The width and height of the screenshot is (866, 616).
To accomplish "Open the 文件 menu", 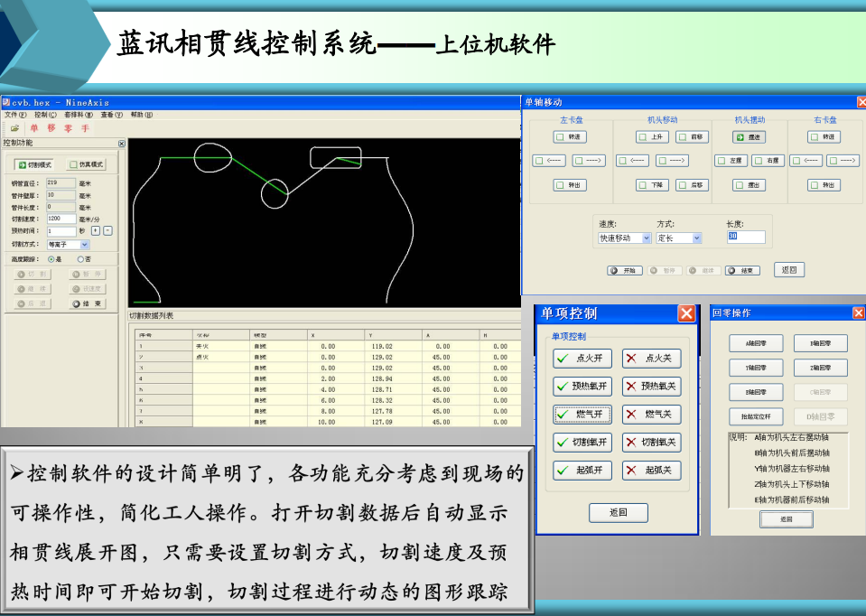I will coord(15,115).
